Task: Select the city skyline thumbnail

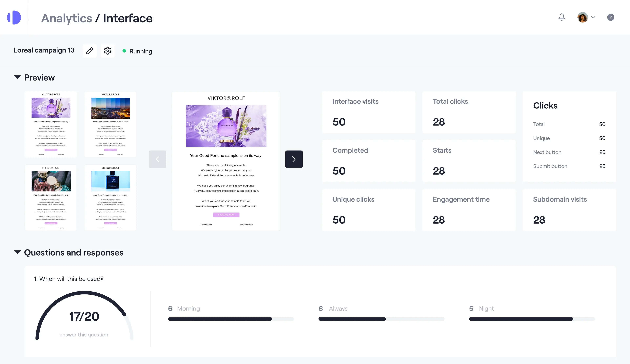Action: pos(110,124)
